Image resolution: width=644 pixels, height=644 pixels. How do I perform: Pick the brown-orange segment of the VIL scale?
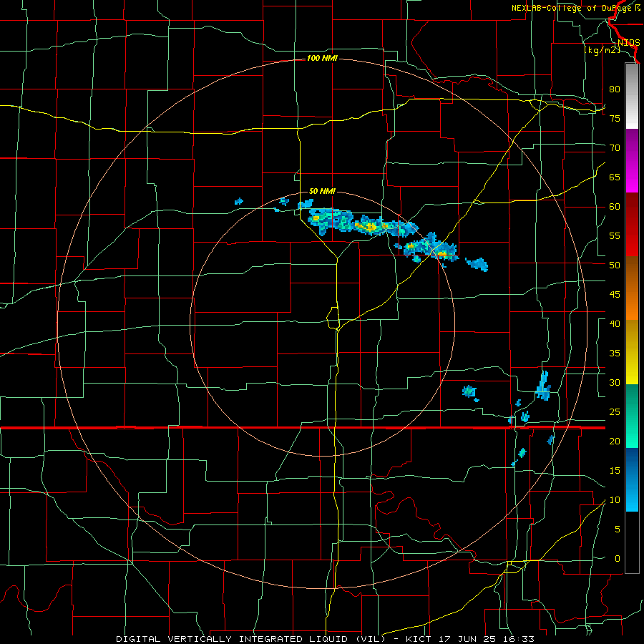632,288
